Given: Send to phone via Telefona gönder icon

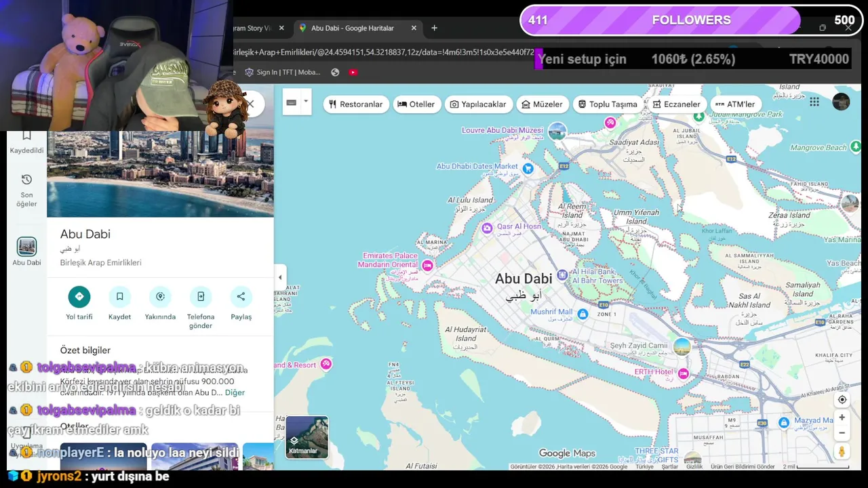Looking at the screenshot, I should click(201, 296).
